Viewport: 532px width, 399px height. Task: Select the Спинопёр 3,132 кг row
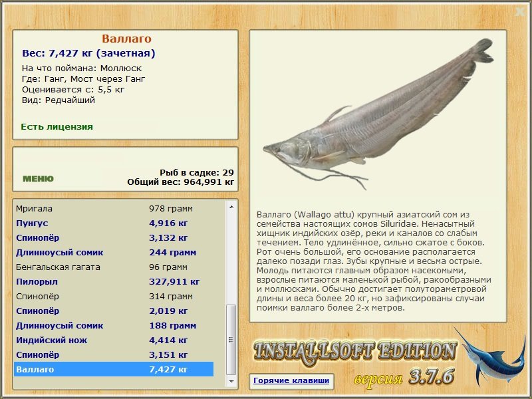(x=114, y=238)
